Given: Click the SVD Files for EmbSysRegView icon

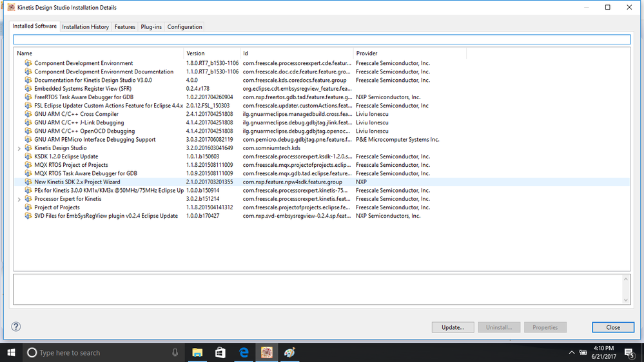Looking at the screenshot, I should (x=28, y=216).
